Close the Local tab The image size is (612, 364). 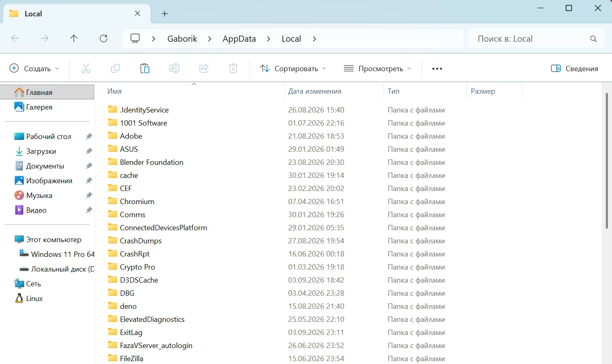tap(138, 13)
